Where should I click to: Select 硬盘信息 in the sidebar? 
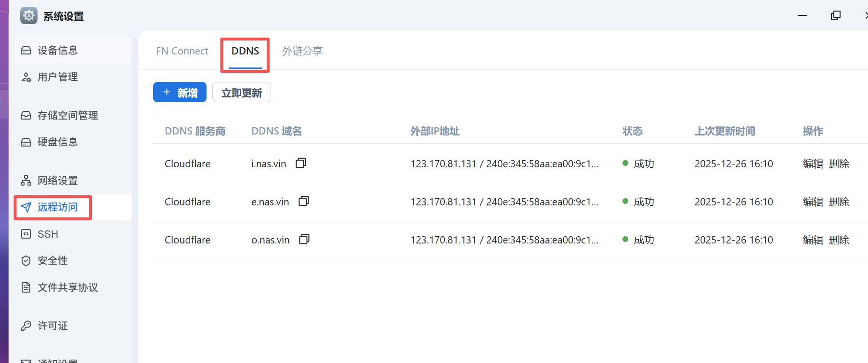tap(73, 142)
